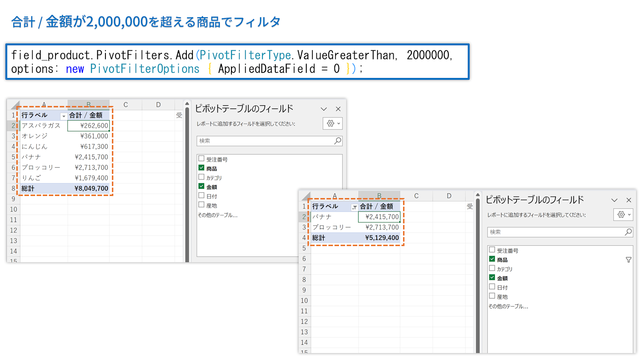Select the ¥8,049,700 総計 cell
The height and width of the screenshot is (362, 644).
(89, 189)
